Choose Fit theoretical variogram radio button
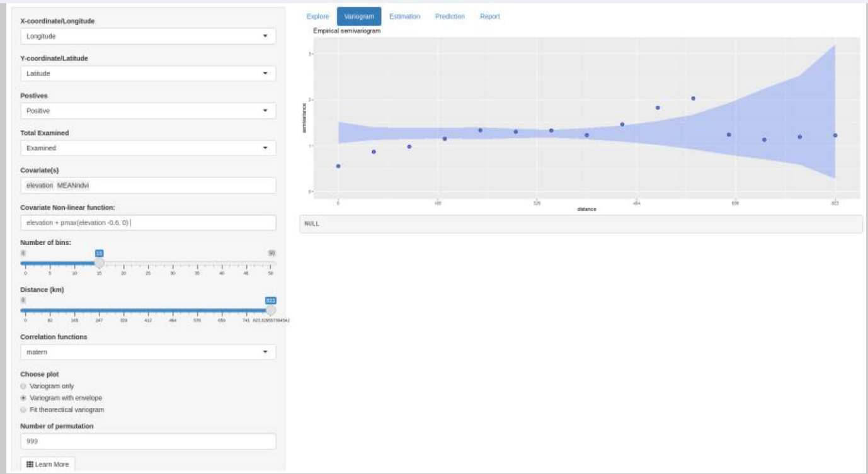Screen dimensions: 868x474 point(24,410)
